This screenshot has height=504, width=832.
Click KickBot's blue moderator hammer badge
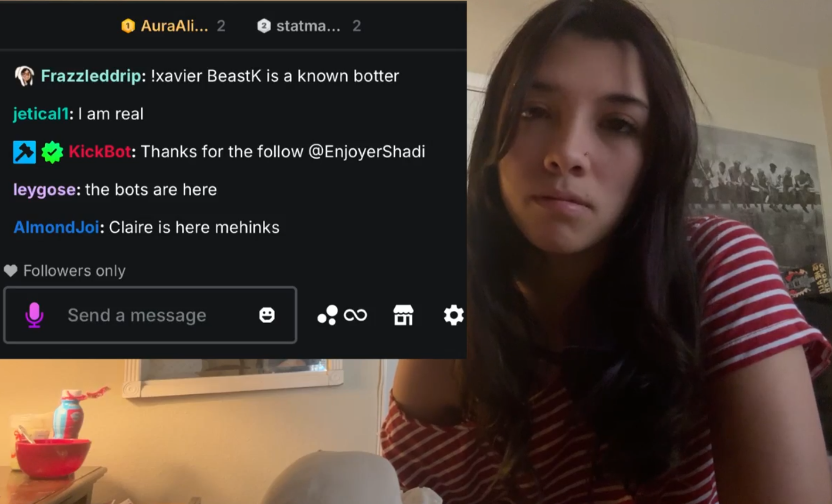point(24,152)
